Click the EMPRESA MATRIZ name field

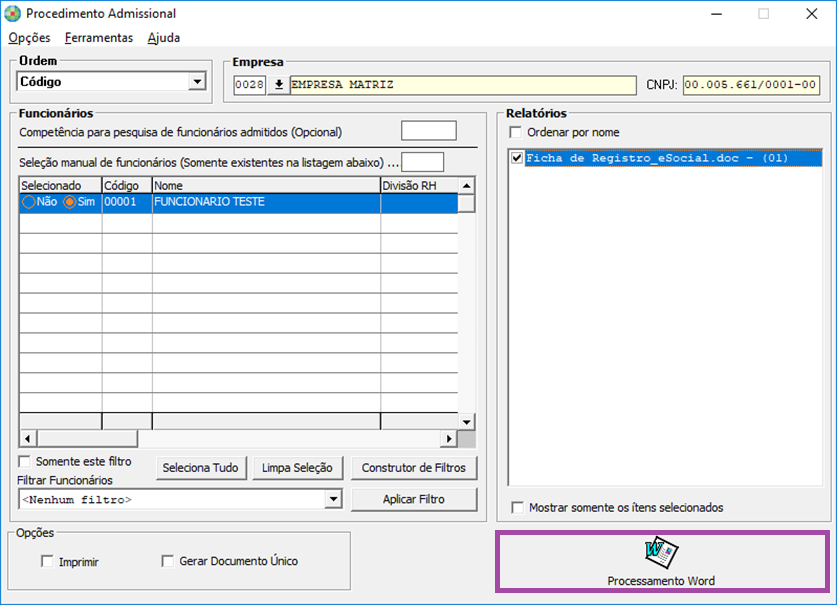[463, 84]
